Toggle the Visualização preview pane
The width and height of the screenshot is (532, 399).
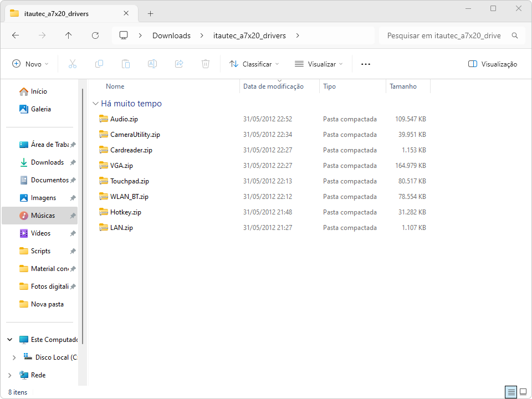[492, 64]
